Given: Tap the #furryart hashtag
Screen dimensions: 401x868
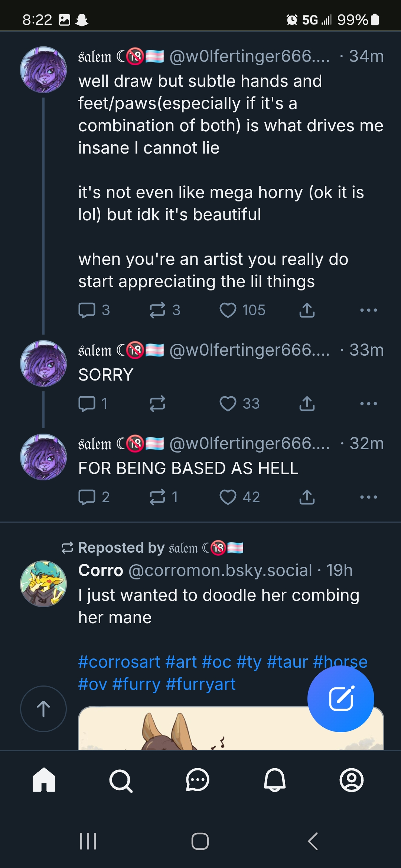Looking at the screenshot, I should [x=201, y=684].
